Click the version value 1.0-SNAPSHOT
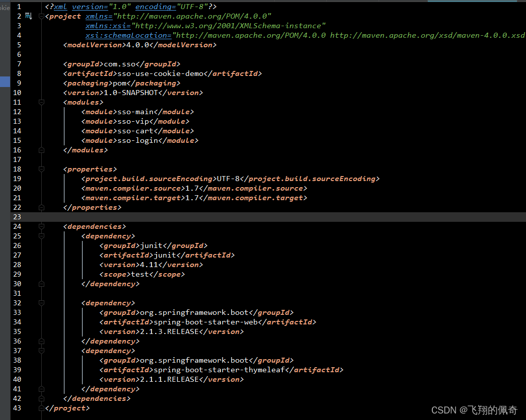Screen dimensions: 526x420 coord(131,93)
